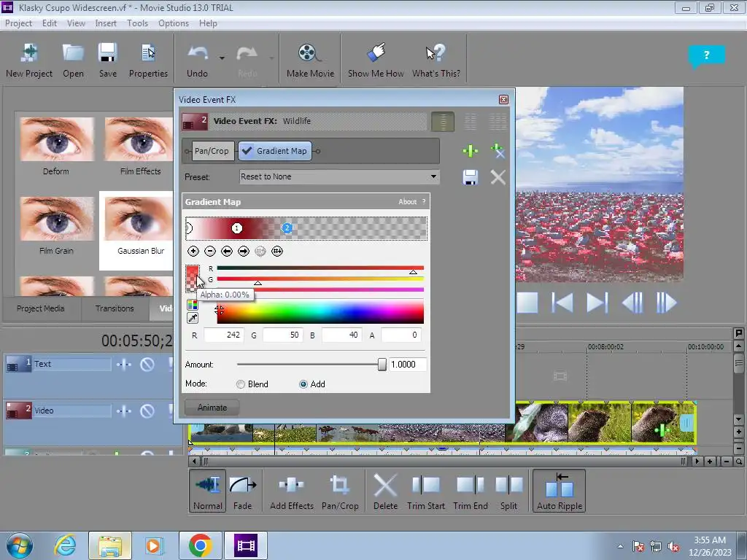
Task: Split the event at cursor
Action: (508, 491)
